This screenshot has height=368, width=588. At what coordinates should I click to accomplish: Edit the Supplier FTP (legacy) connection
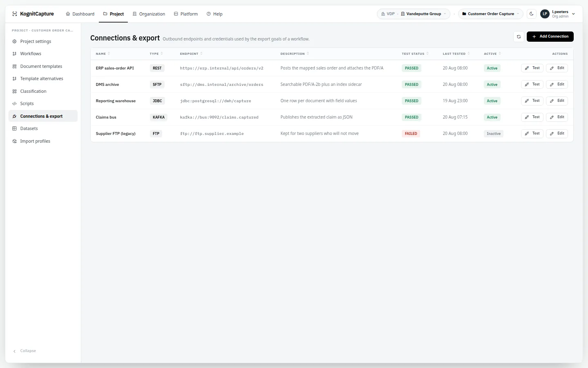[x=557, y=133]
